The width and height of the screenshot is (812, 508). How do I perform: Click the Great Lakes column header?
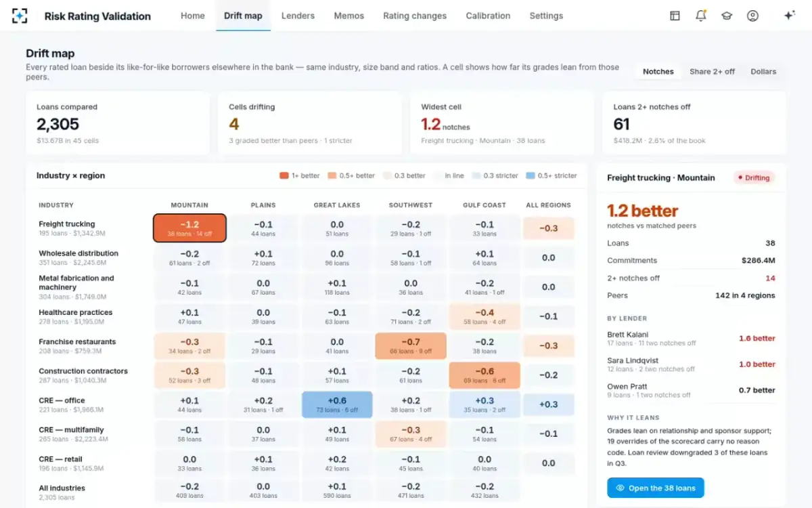point(337,205)
